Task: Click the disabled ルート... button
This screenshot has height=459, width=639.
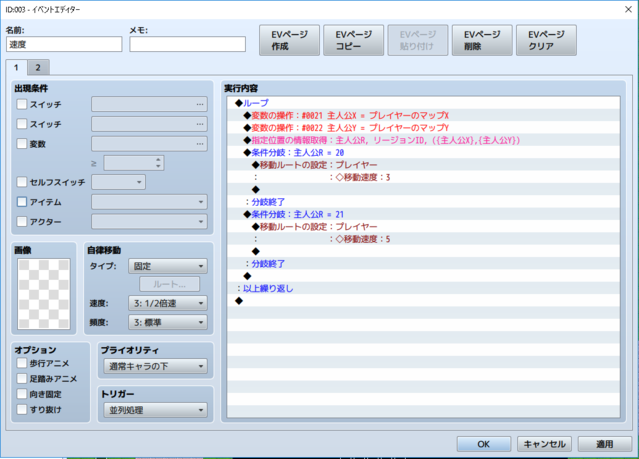Action: pyautogui.click(x=170, y=284)
